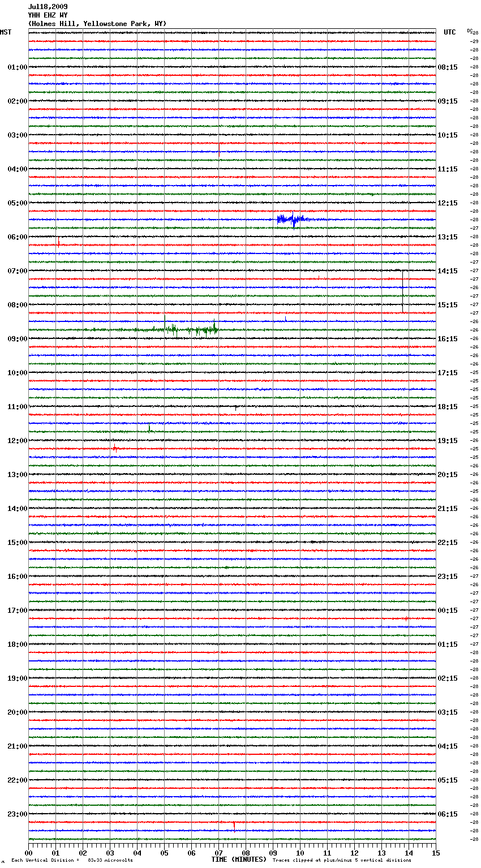Image resolution: width=481 pixels, height=868 pixels.
Task: Select the "23:00" MST time label
Action: 18,814
